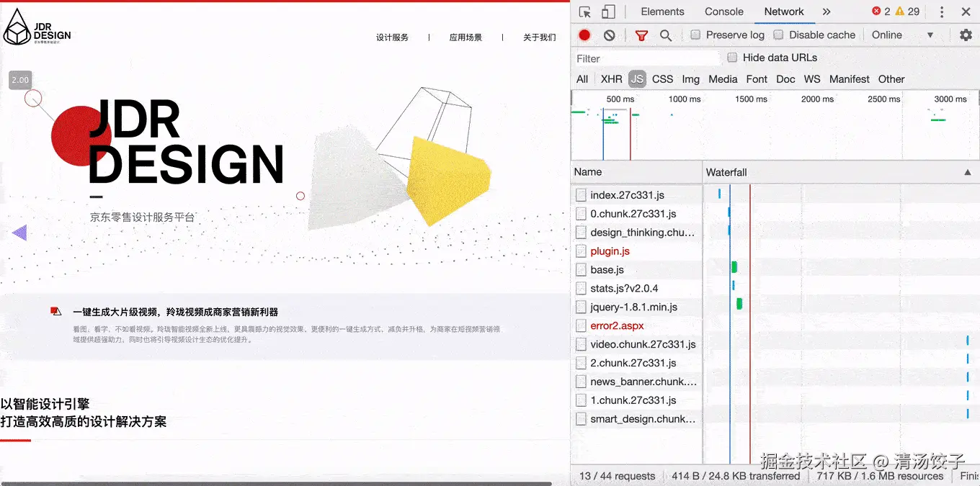
Task: Open DevTools three-dot customize menu
Action: (x=942, y=12)
